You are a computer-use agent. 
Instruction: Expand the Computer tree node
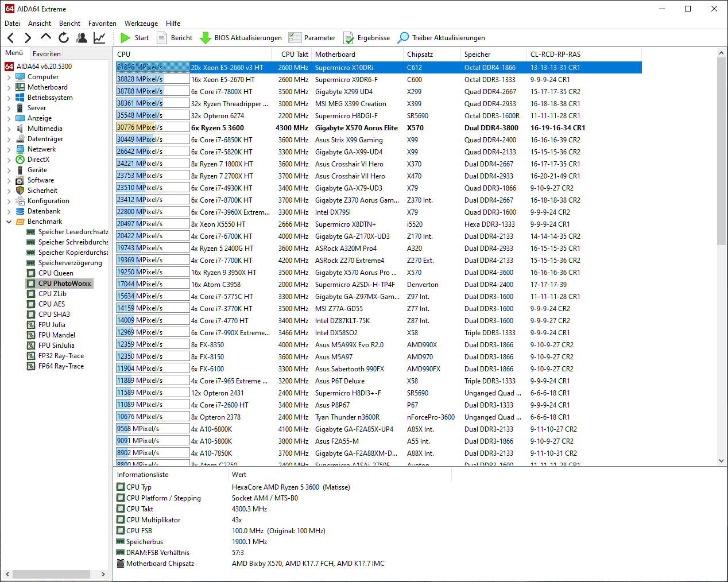click(x=9, y=77)
